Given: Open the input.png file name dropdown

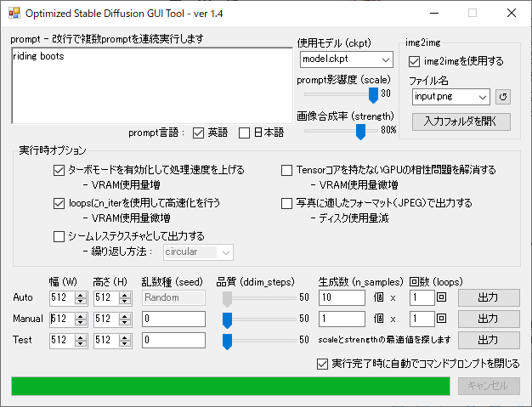Looking at the screenshot, I should pos(483,97).
